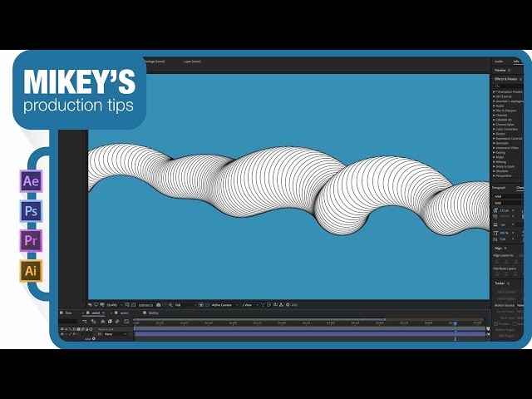This screenshot has height=399, width=532.
Task: Expand the Perspective effects category
Action: [494, 175]
